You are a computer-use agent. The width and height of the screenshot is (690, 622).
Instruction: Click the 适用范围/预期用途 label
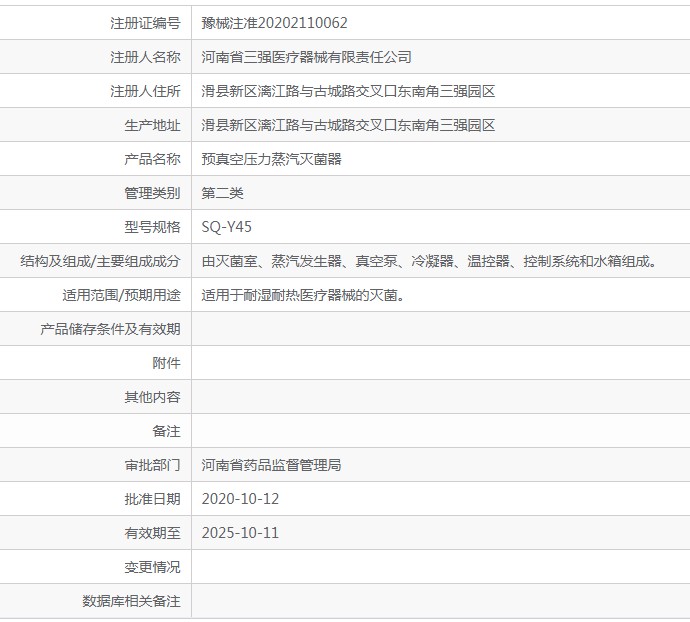121,295
